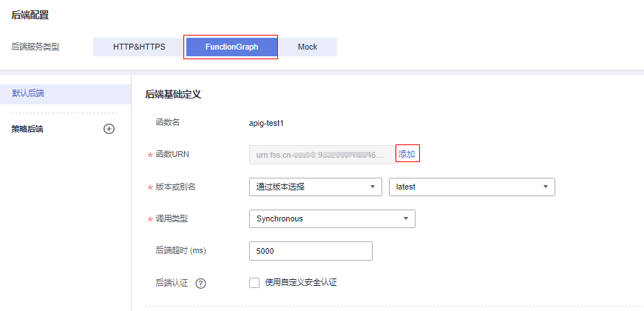Click the backend timeout input field
This screenshot has height=311, width=644.
click(311, 251)
